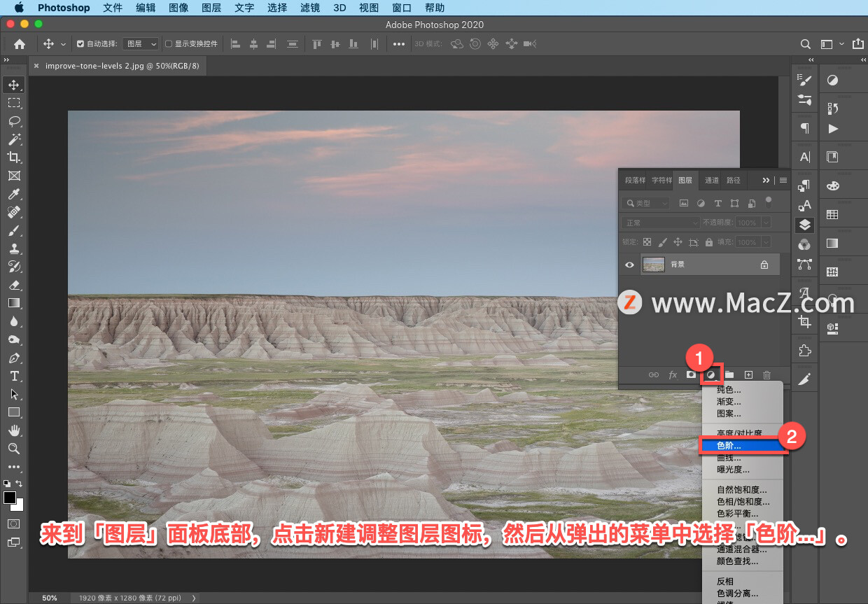The height and width of the screenshot is (604, 868).
Task: Open the 滤镜 menu
Action: (309, 8)
